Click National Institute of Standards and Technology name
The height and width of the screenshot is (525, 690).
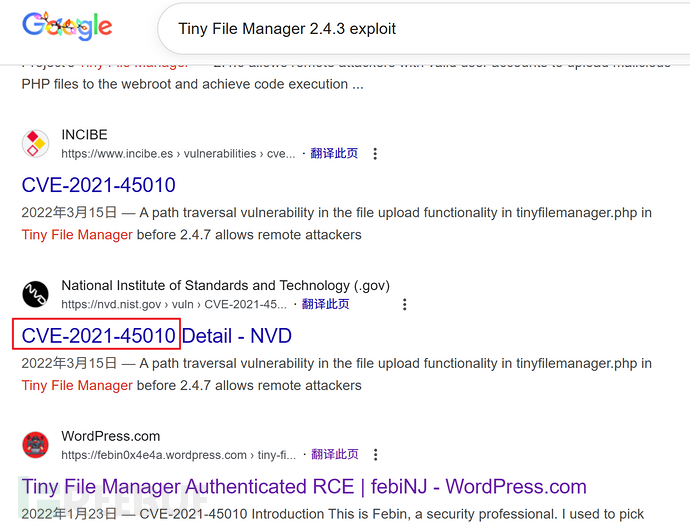225,286
